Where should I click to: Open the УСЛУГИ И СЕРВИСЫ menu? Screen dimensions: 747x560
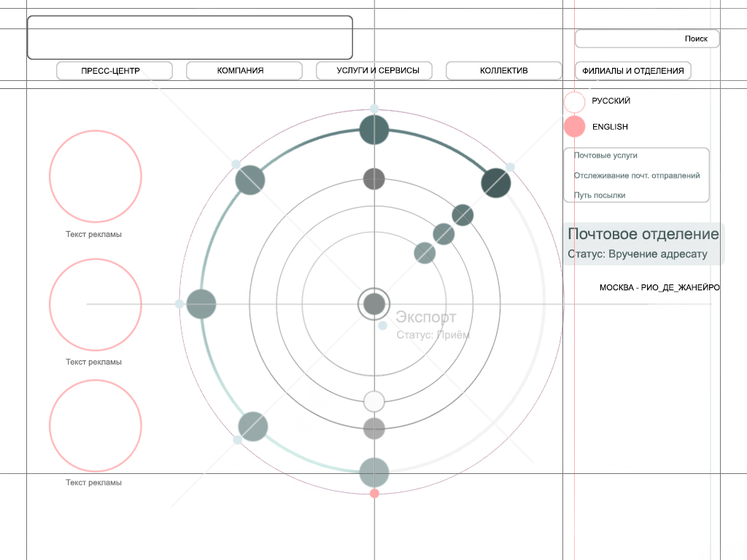[x=374, y=71]
